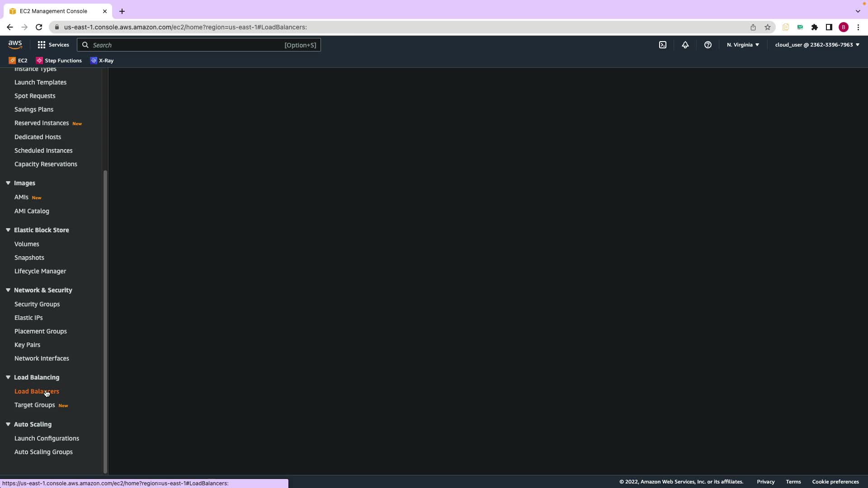Open X-Ray service shortcut
The height and width of the screenshot is (488, 868).
[102, 61]
